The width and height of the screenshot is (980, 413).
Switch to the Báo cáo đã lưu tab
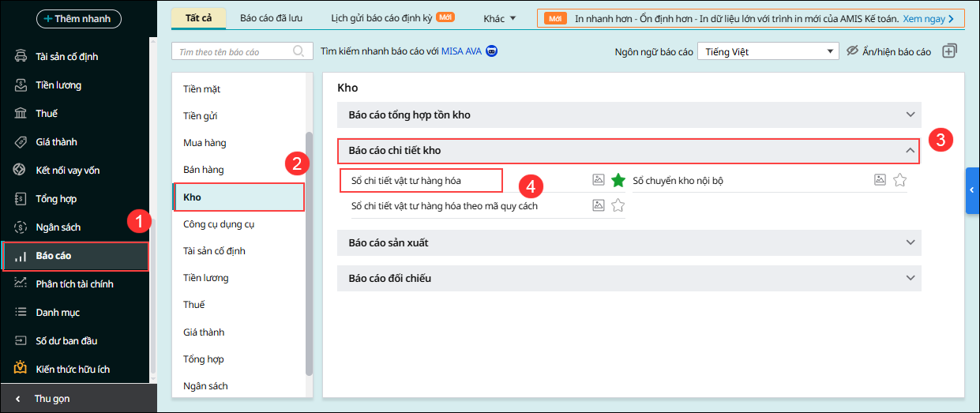(273, 17)
